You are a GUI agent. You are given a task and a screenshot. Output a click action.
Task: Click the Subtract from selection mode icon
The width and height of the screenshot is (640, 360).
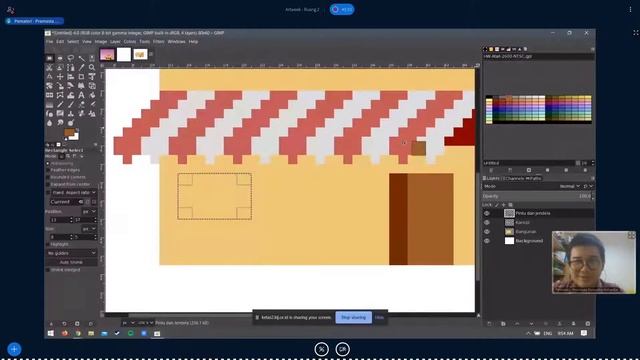74,156
